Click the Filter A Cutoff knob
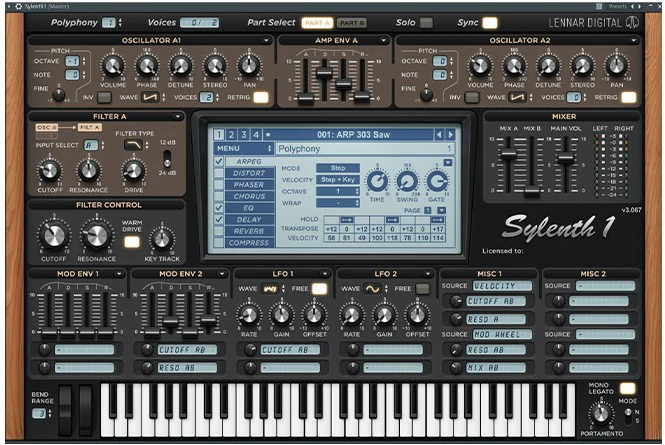This screenshot has width=665, height=445. pos(50,171)
